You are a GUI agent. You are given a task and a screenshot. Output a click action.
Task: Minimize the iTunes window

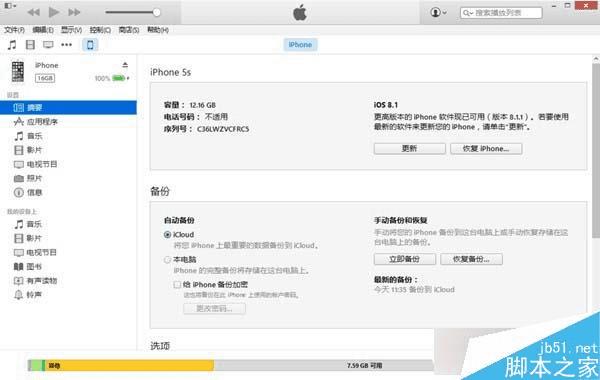tap(554, 5)
